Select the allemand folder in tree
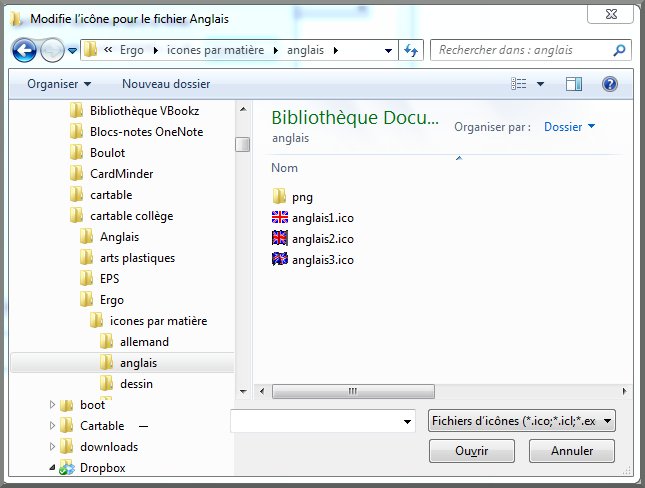 click(x=136, y=342)
